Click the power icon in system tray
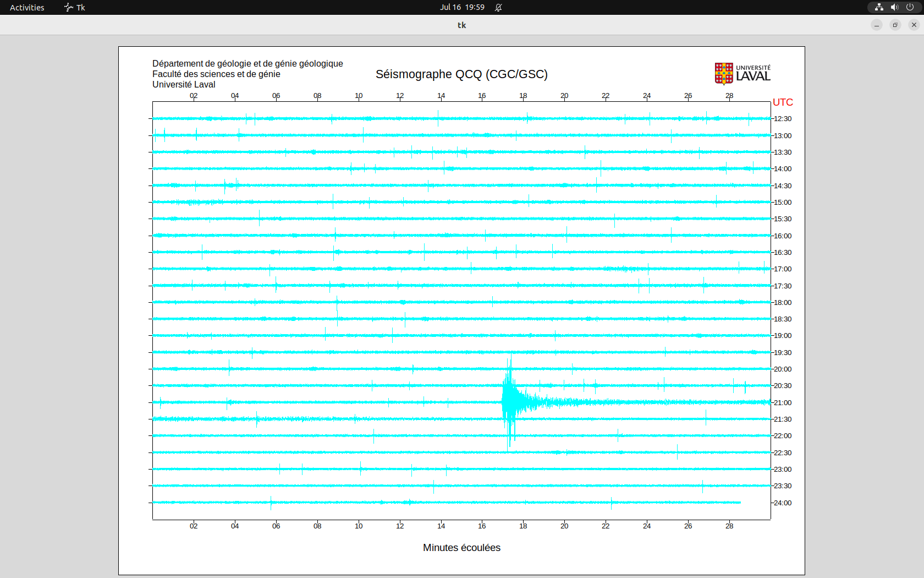This screenshot has height=578, width=924. [910, 7]
